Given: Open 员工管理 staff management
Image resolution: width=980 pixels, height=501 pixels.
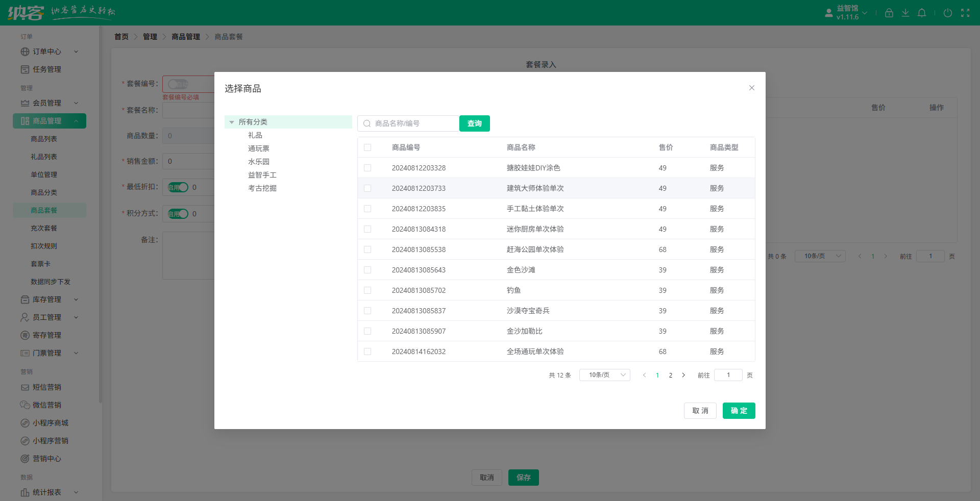Looking at the screenshot, I should [x=46, y=317].
